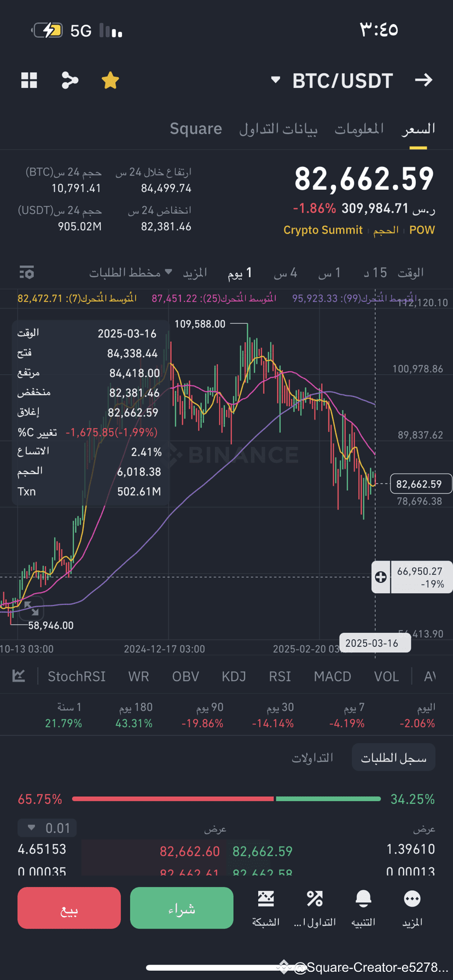Tap the crosshair target icon on the chart

pos(380,577)
